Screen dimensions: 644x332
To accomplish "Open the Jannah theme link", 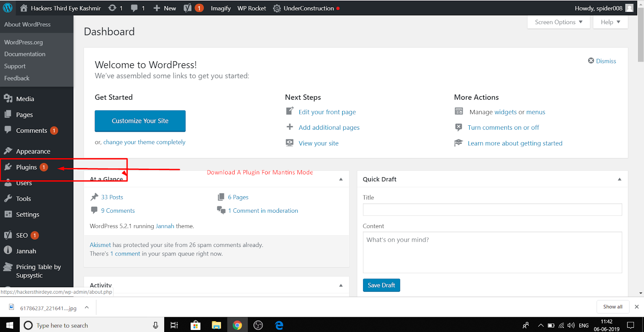I will [x=165, y=226].
